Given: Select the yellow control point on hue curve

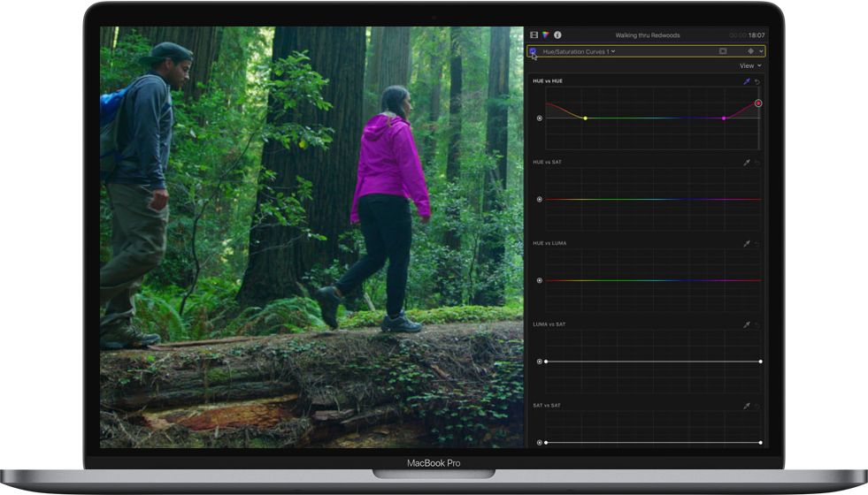Looking at the screenshot, I should [585, 118].
